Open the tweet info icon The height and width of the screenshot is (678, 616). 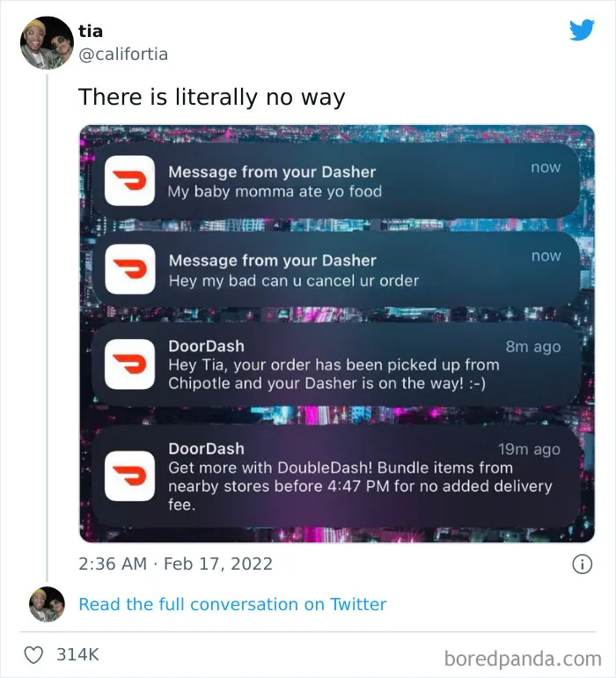582,564
